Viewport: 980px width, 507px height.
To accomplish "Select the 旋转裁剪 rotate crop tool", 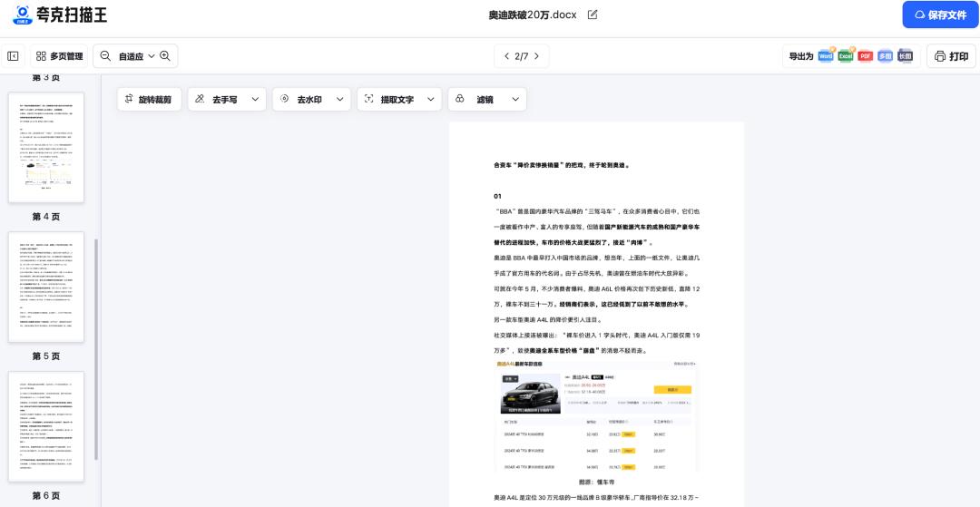I will 150,99.
